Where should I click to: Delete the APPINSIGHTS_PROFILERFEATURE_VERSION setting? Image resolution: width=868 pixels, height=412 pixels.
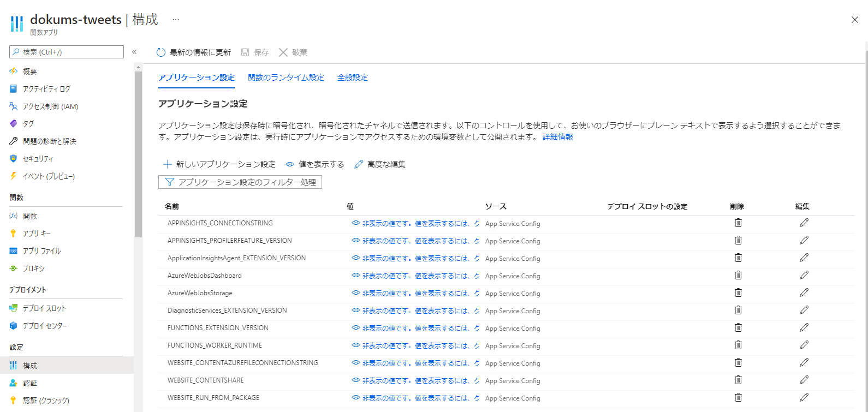tap(738, 240)
